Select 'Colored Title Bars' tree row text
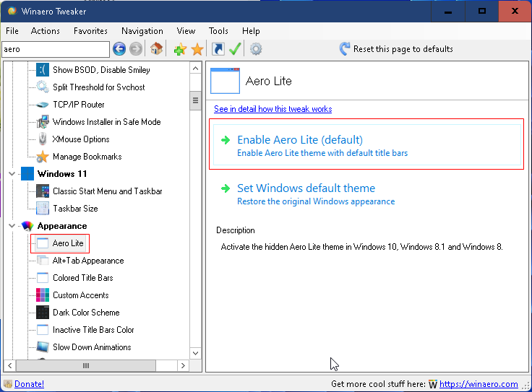The image size is (532, 392). [83, 278]
